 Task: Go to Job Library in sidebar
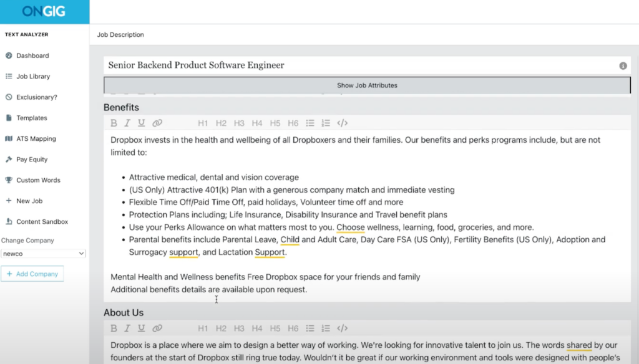point(33,76)
